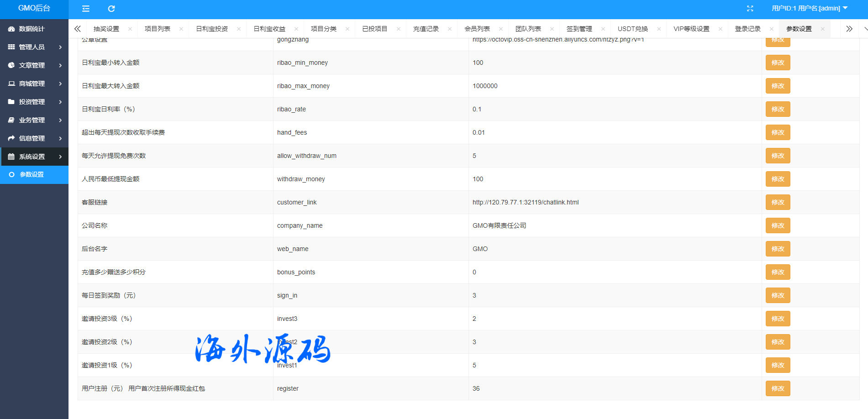Switch to the 会员列表 tab

[477, 29]
